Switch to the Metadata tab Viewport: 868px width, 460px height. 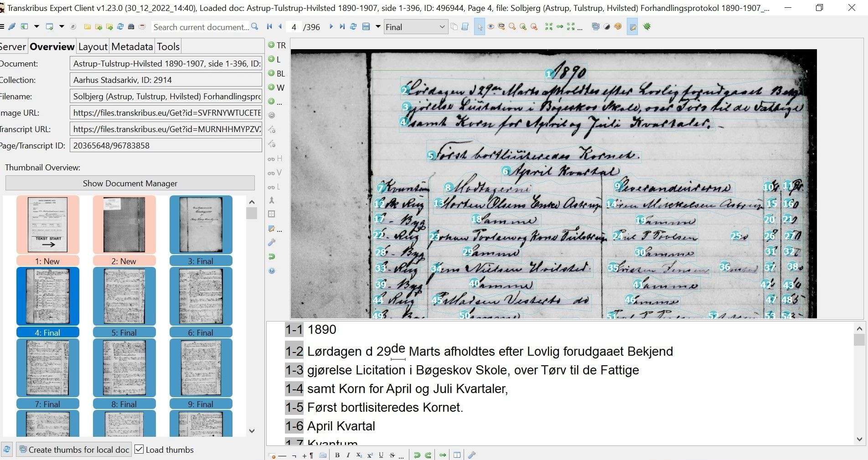(x=132, y=46)
